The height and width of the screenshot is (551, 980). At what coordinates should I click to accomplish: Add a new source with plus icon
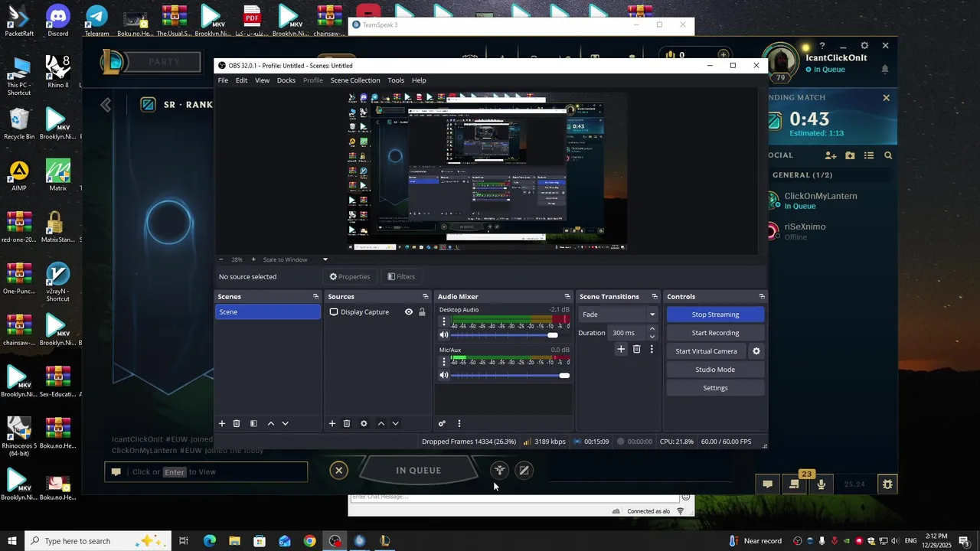pyautogui.click(x=332, y=423)
